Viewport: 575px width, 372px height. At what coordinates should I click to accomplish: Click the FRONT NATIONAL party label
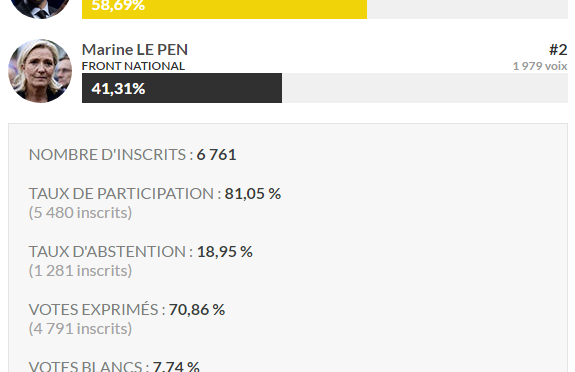(133, 66)
